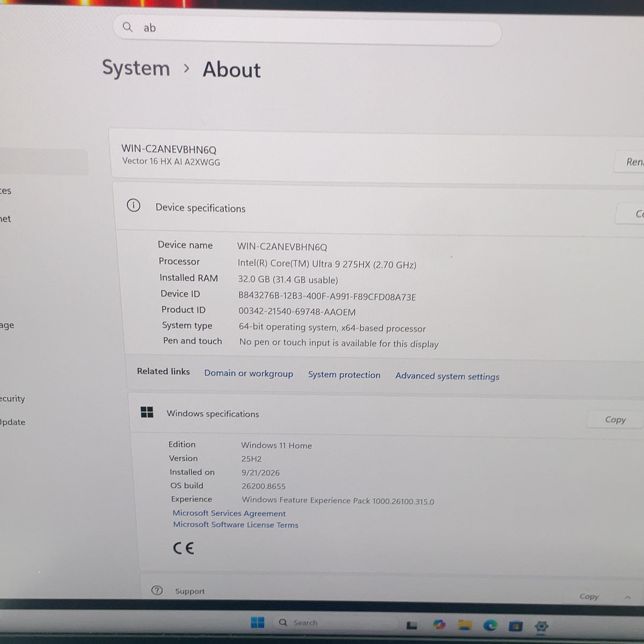Image resolution: width=644 pixels, height=644 pixels.
Task: Click the Installed on date 9/21/2026
Action: click(x=261, y=473)
